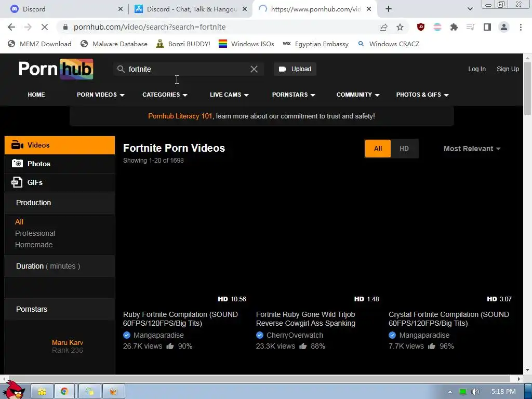
Task: Open the Maru Karv link
Action: click(x=68, y=342)
